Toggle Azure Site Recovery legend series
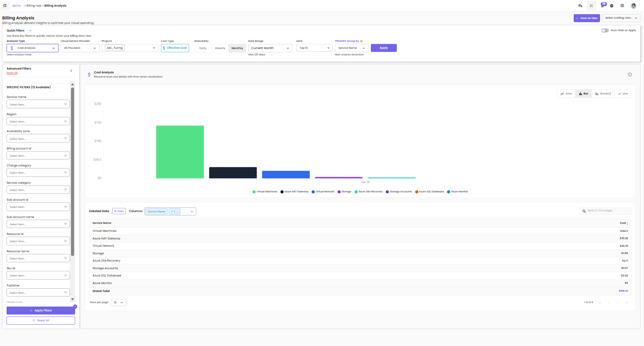Image resolution: width=644 pixels, height=346 pixels. [x=368, y=192]
